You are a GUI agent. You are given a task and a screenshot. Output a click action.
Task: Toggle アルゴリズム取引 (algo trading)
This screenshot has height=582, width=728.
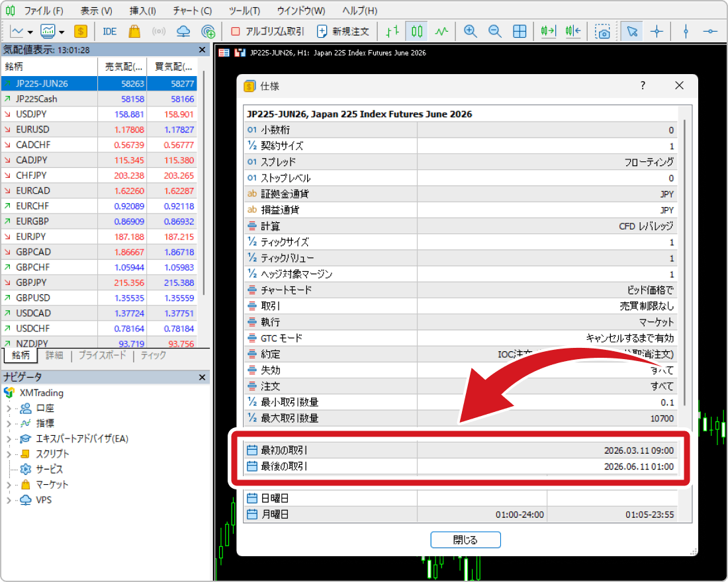(x=267, y=31)
